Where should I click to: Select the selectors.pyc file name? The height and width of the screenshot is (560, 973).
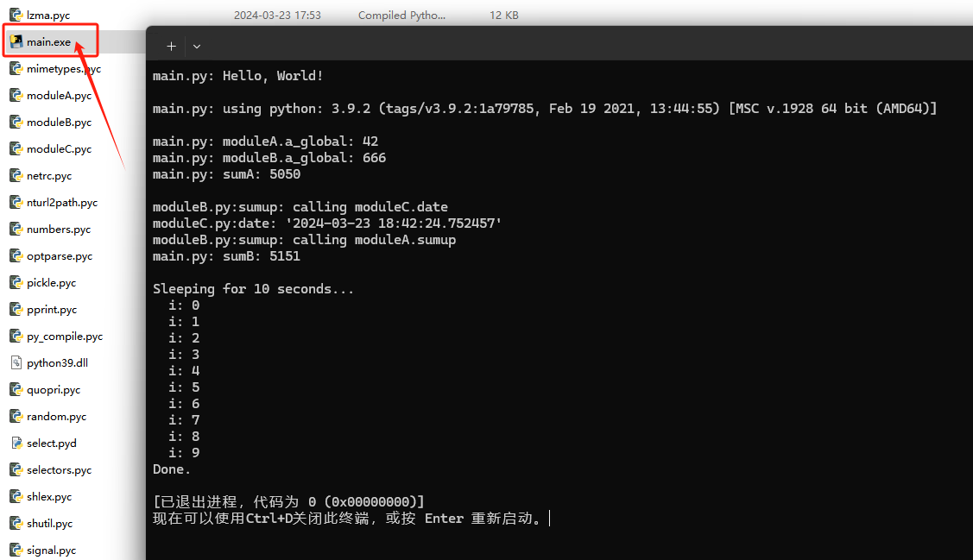tap(59, 469)
